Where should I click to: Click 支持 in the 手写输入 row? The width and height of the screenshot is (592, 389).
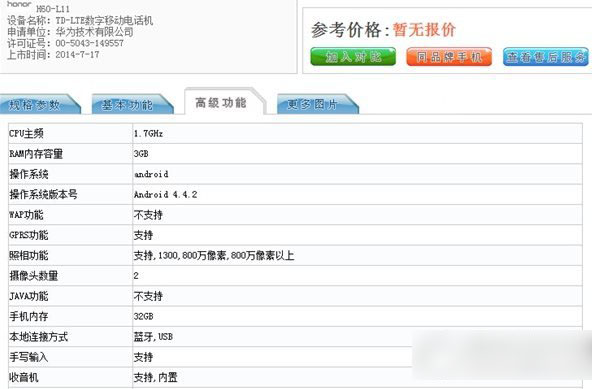click(x=143, y=357)
